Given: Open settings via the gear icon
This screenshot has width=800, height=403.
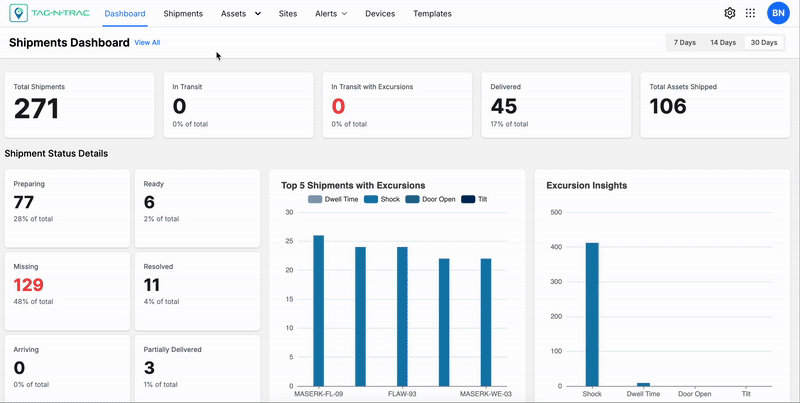Looking at the screenshot, I should point(730,13).
